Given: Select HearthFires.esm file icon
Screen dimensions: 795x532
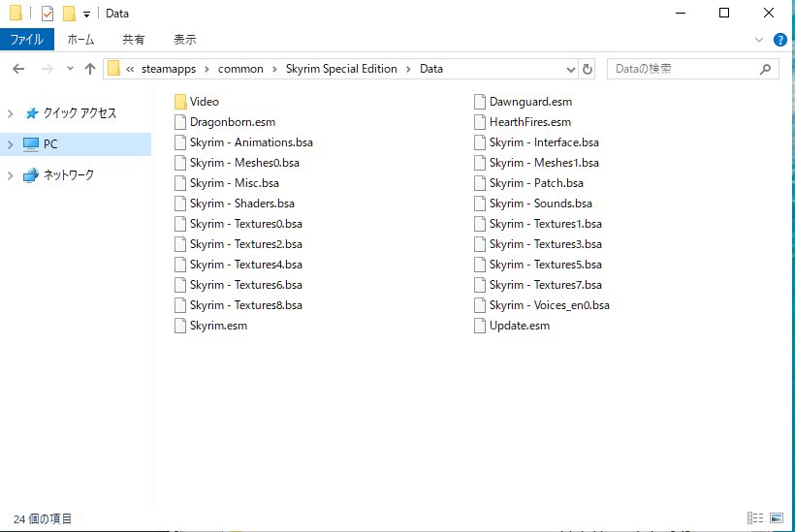Looking at the screenshot, I should (480, 122).
